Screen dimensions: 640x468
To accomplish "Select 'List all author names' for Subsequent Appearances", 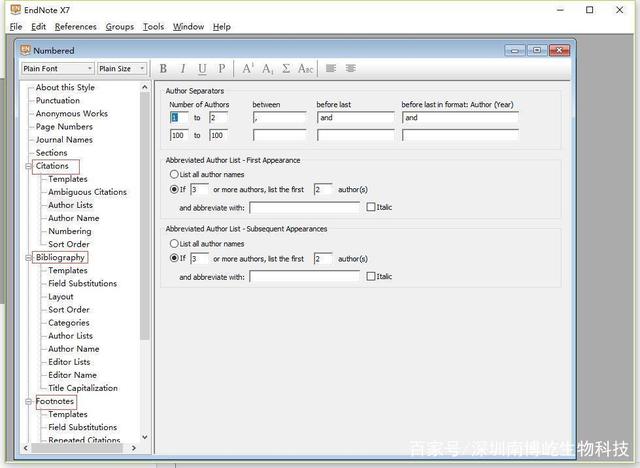I will (174, 244).
